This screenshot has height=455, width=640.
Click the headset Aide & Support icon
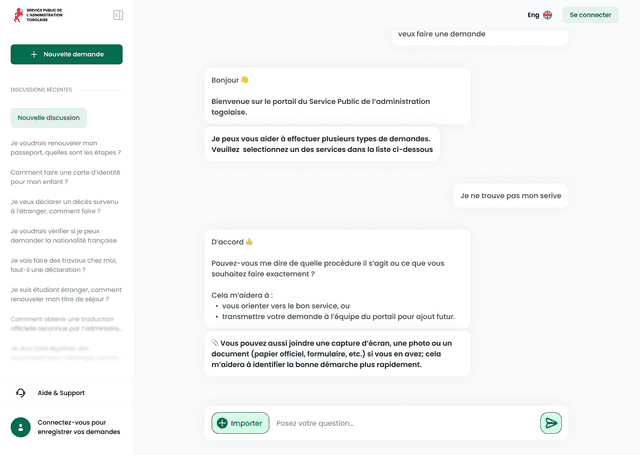pos(20,393)
